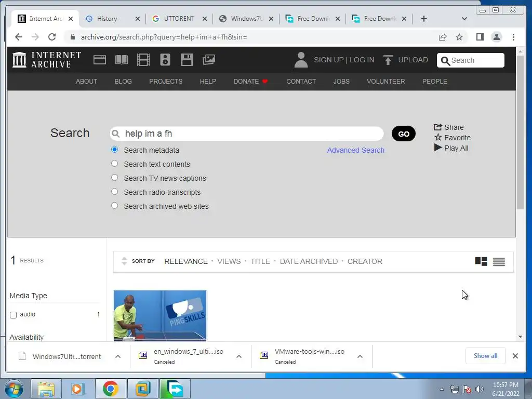
Task: Select Search text contents option
Action: (115, 164)
